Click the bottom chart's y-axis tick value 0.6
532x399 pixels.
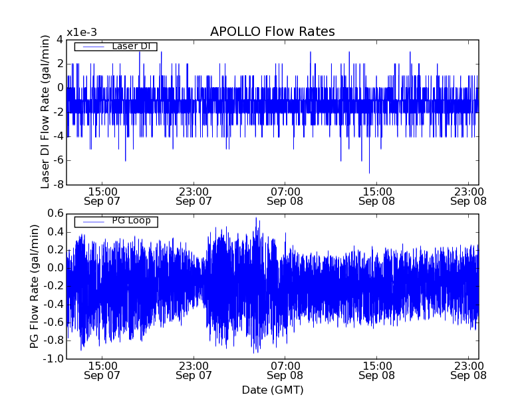point(56,213)
